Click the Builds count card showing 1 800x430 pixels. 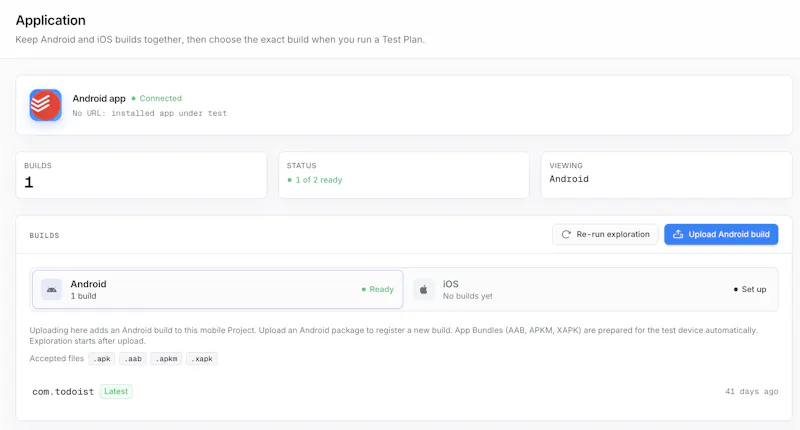(141, 175)
